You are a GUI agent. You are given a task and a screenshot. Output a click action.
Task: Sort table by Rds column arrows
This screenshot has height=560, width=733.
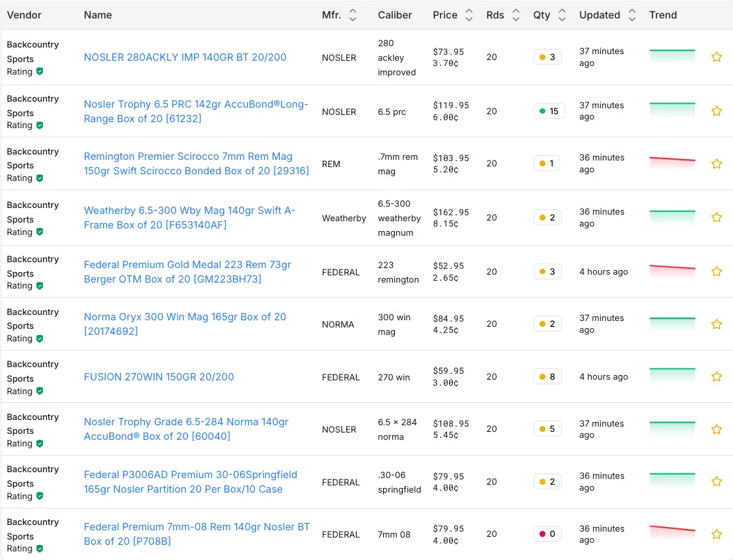516,15
